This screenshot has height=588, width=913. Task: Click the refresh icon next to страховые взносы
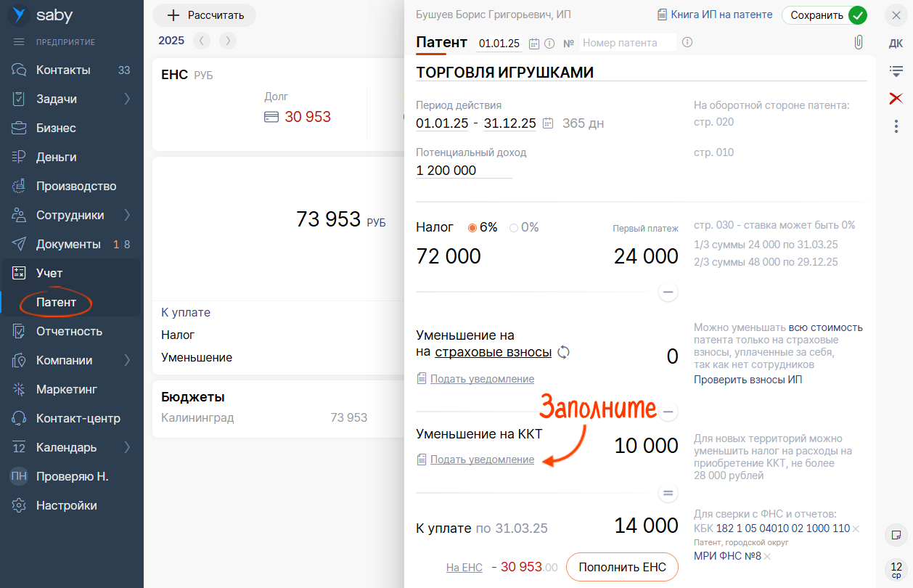(x=563, y=352)
